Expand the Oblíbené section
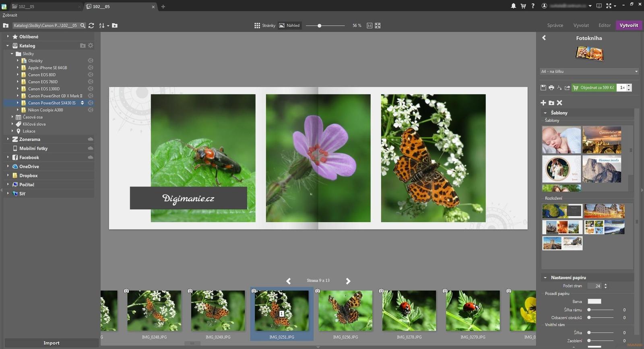The height and width of the screenshot is (349, 644). tap(8, 36)
